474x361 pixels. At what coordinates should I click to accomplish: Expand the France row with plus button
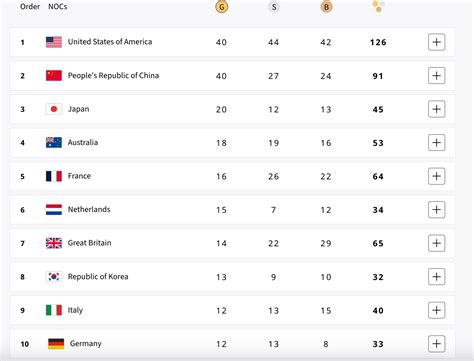point(437,176)
